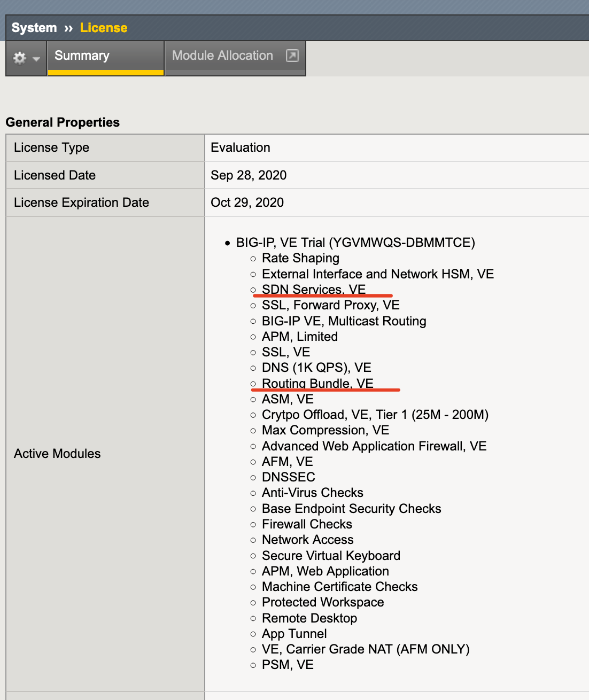Screen dimensions: 589x700
Task: Click SSL, Forward Proxy, VE module
Action: (331, 305)
